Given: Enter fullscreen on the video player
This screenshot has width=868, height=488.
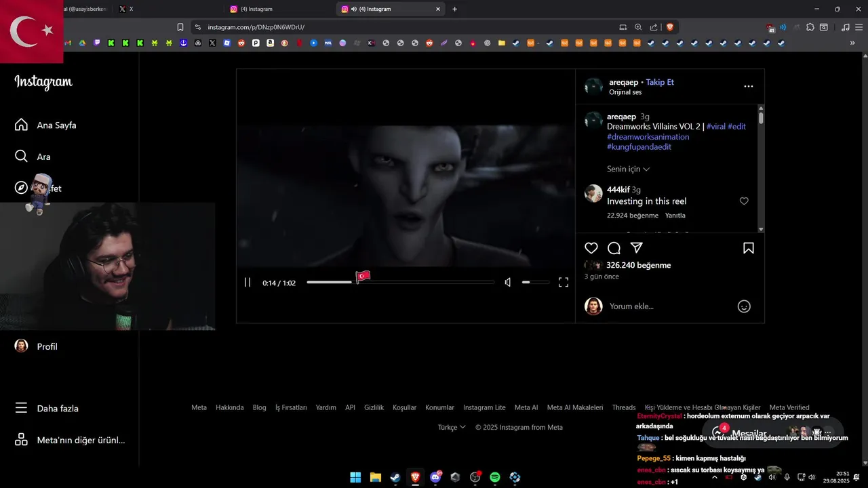Looking at the screenshot, I should 564,283.
